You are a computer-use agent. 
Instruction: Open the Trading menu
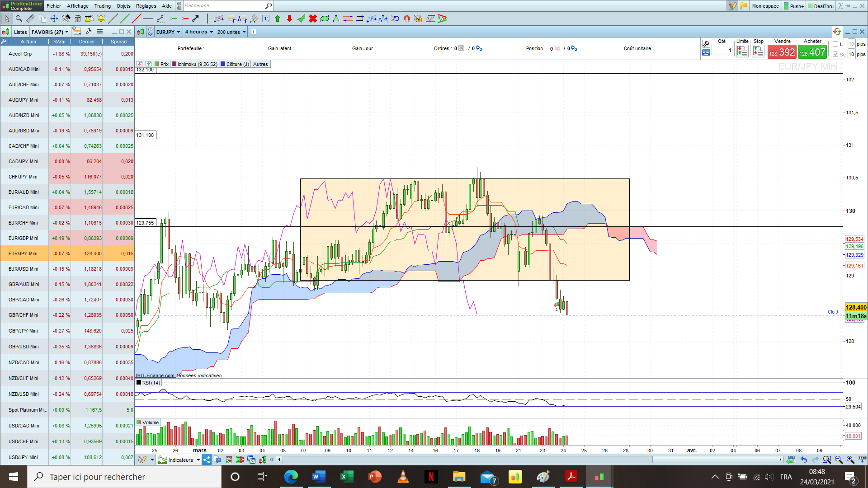click(102, 6)
